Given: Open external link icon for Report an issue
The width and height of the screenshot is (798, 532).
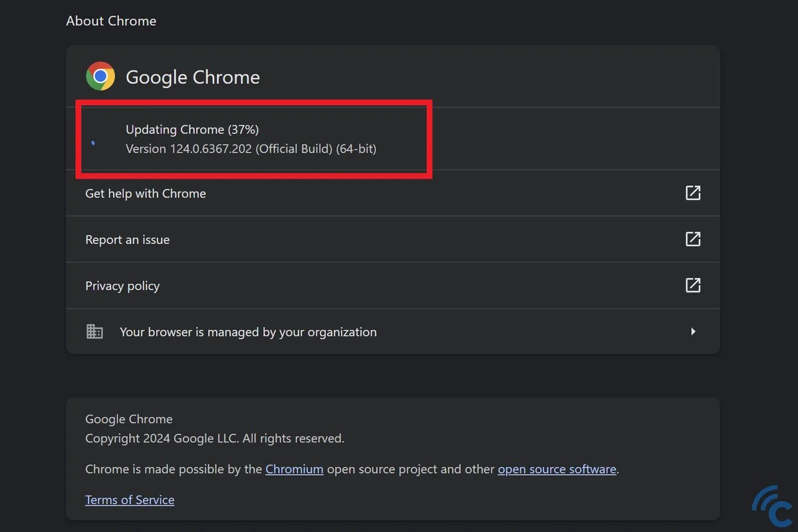Looking at the screenshot, I should pos(693,239).
